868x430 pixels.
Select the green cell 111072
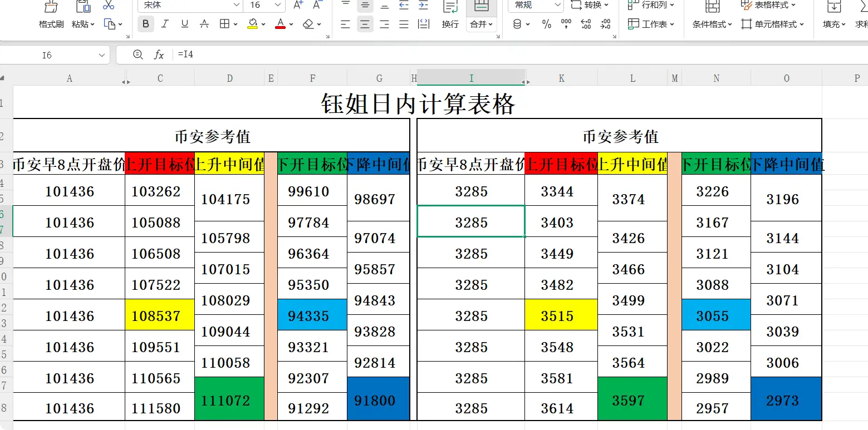229,399
